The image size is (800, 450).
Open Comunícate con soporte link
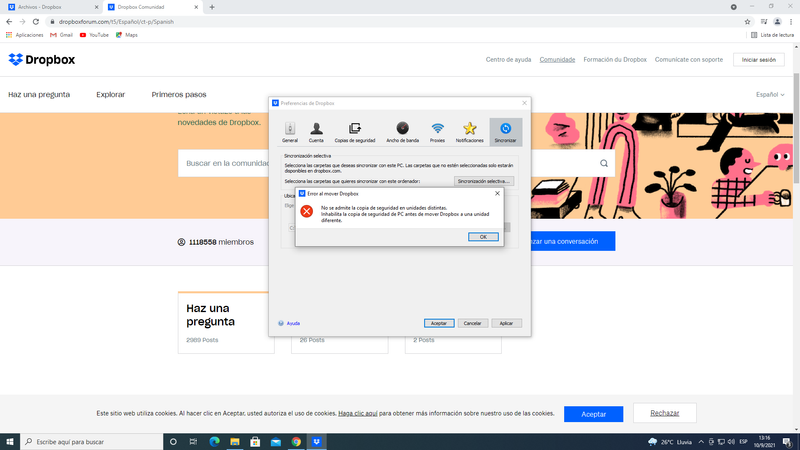pyautogui.click(x=689, y=60)
